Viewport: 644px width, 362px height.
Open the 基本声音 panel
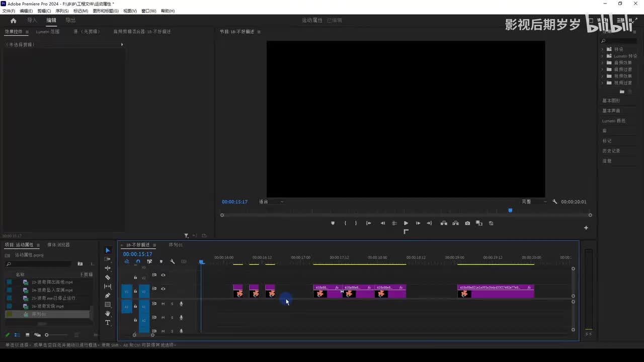tap(611, 111)
